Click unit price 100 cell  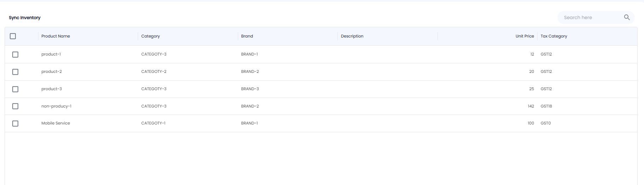coord(531,123)
